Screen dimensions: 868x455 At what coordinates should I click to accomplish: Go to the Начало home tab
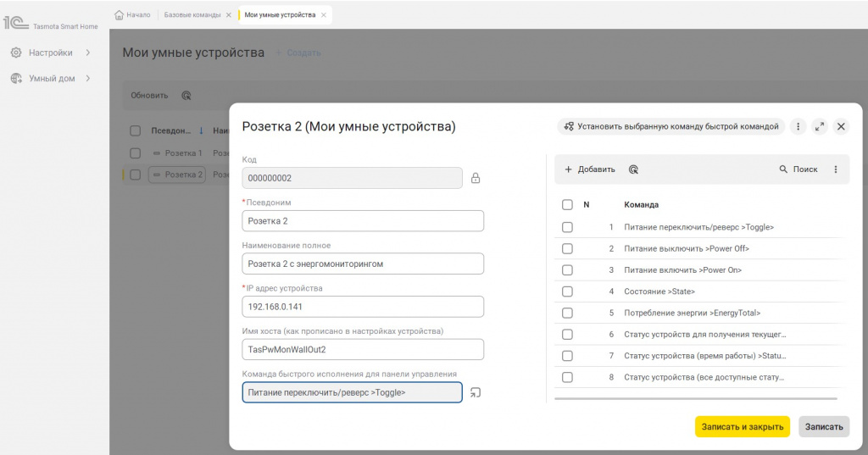(x=133, y=14)
